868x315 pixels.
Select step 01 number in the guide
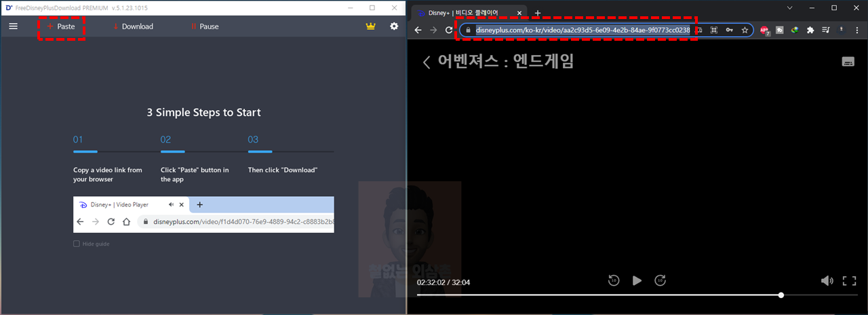[x=78, y=139]
